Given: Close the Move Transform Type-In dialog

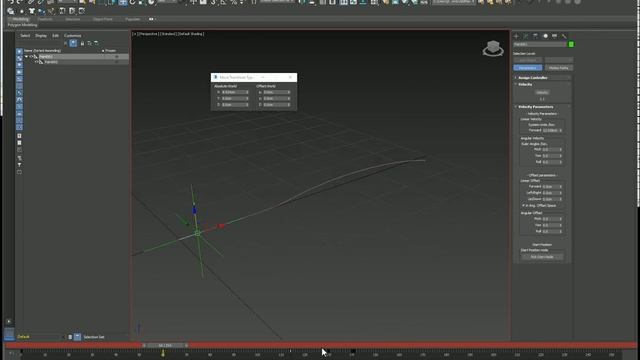Looking at the screenshot, I should (290, 77).
